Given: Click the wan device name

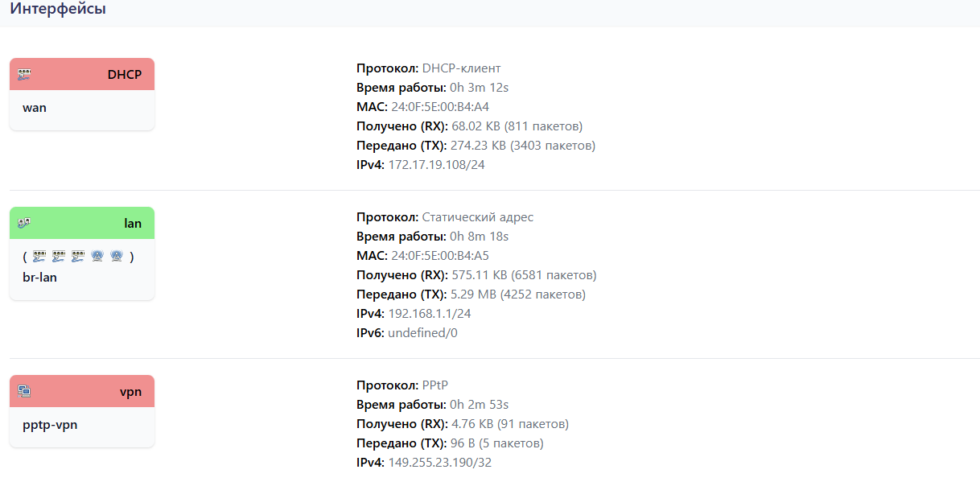Looking at the screenshot, I should click(35, 108).
